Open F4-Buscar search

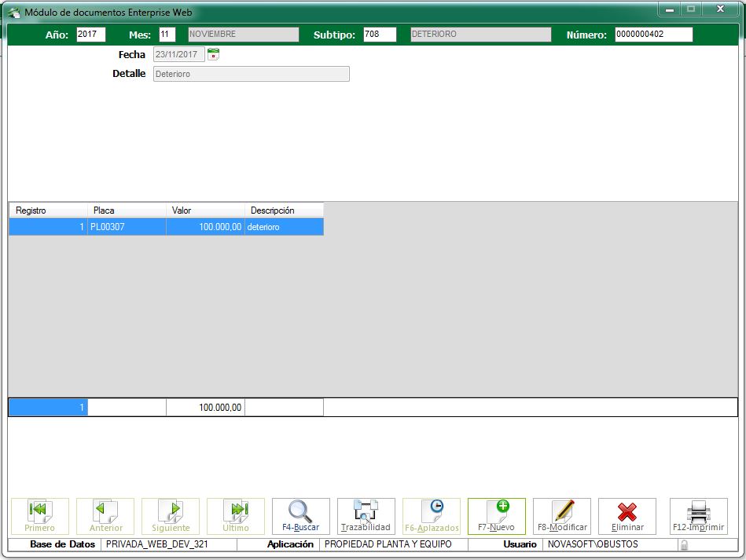coord(301,516)
